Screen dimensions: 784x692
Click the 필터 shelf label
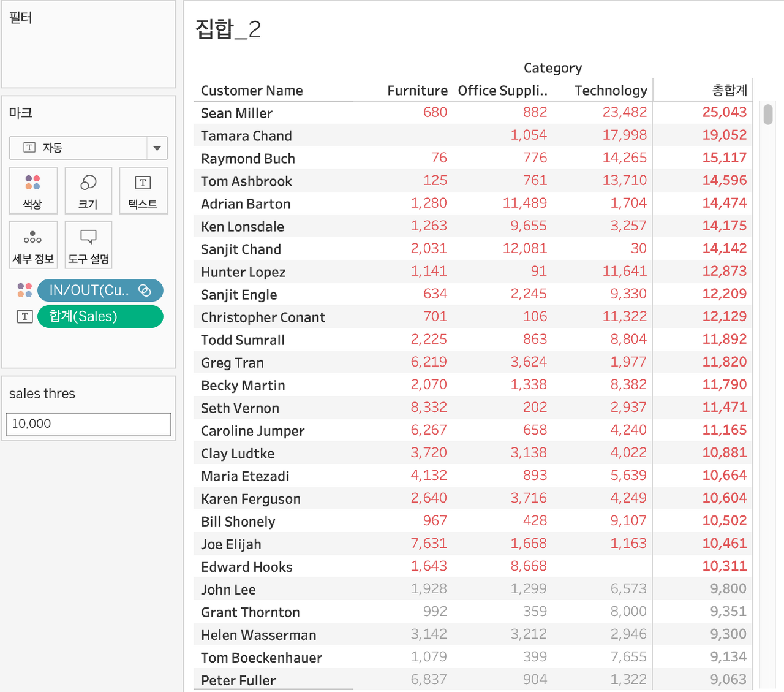pyautogui.click(x=21, y=18)
